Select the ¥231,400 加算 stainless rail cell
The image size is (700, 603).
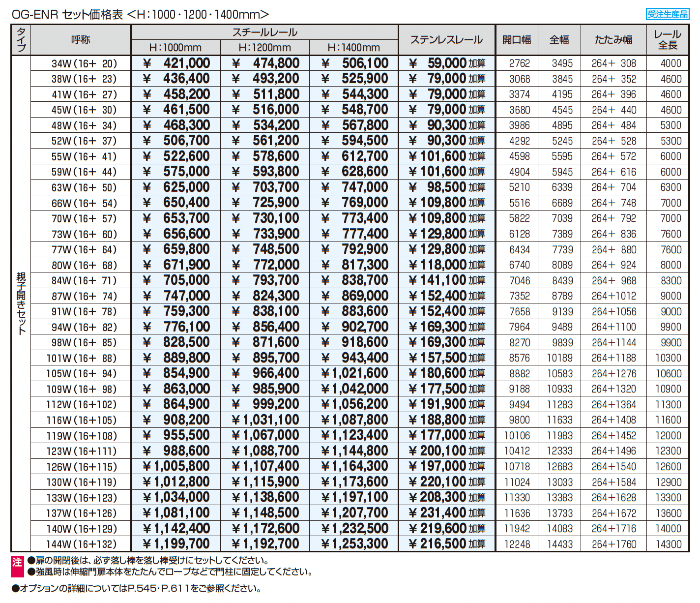pyautogui.click(x=446, y=513)
